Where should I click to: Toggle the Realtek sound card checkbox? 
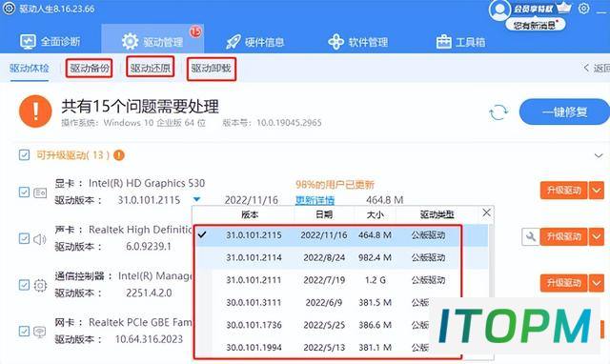tap(24, 238)
